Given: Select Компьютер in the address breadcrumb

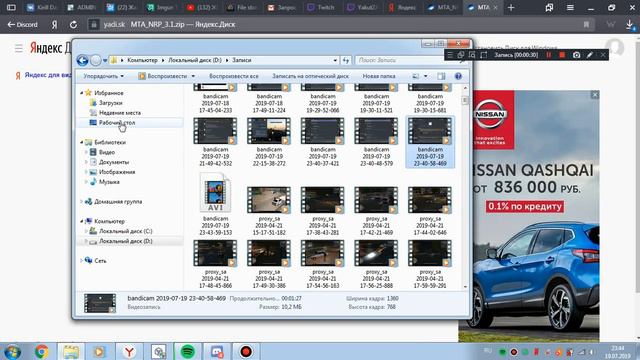Looking at the screenshot, I should [x=142, y=60].
